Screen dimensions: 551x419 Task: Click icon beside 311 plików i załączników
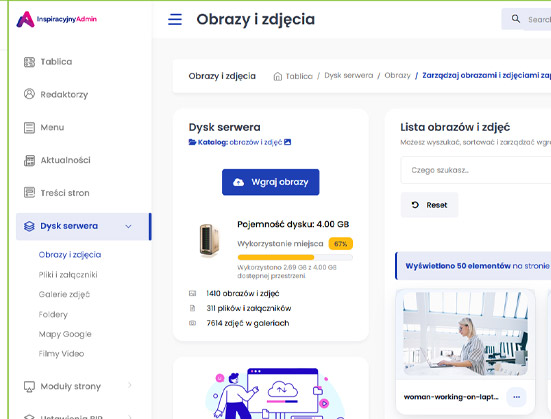coord(192,308)
